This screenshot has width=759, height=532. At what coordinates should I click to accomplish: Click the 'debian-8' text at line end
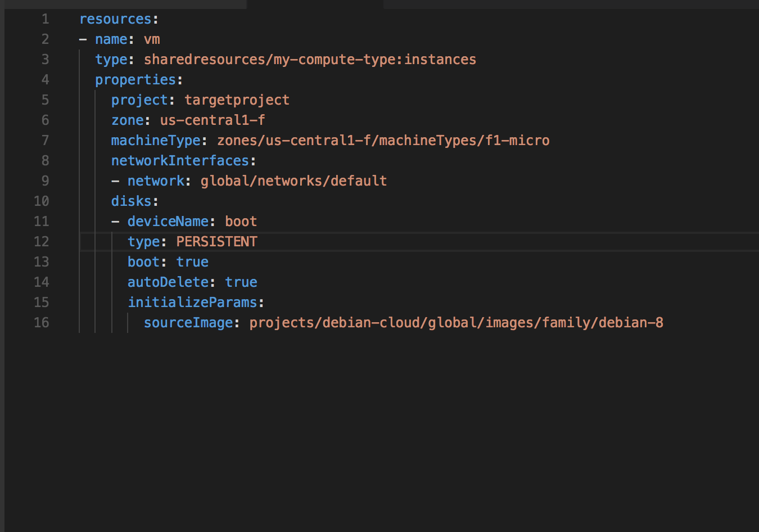pos(631,323)
